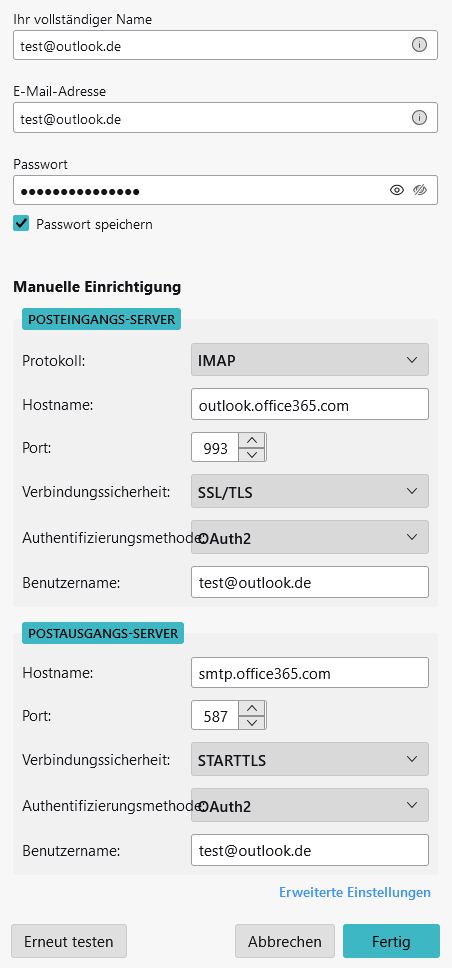Open the Protokoll IMAP dropdown
The image size is (452, 968).
point(310,360)
